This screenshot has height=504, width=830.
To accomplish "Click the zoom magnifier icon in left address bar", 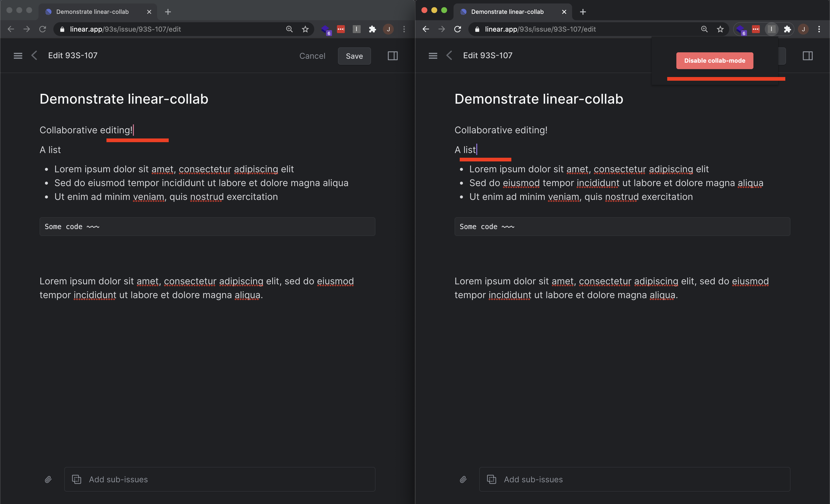I will 289,29.
